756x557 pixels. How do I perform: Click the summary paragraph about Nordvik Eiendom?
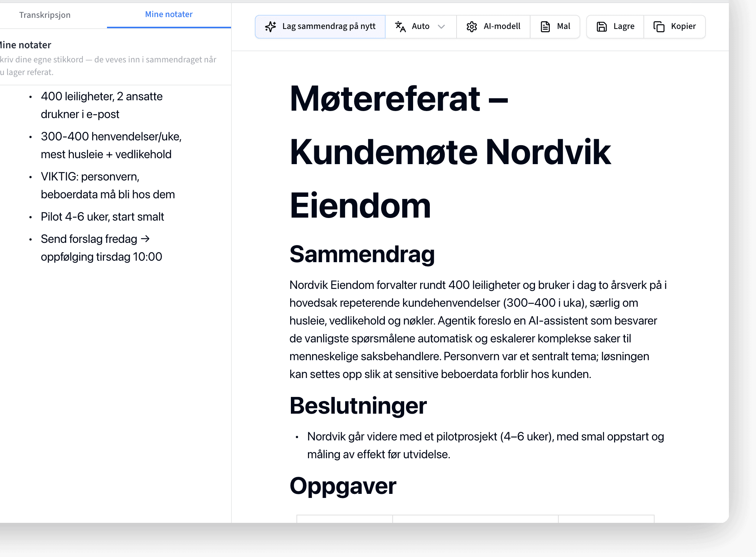(x=478, y=329)
